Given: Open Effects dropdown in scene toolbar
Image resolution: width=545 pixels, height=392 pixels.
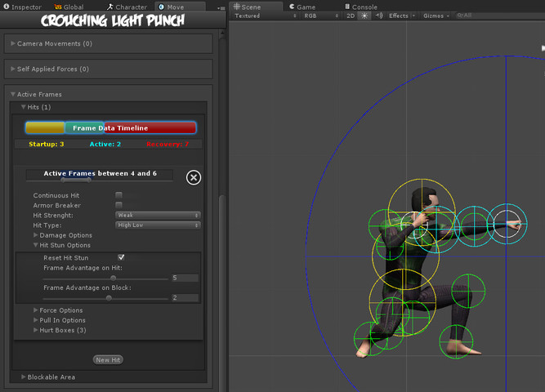Looking at the screenshot, I should [401, 16].
